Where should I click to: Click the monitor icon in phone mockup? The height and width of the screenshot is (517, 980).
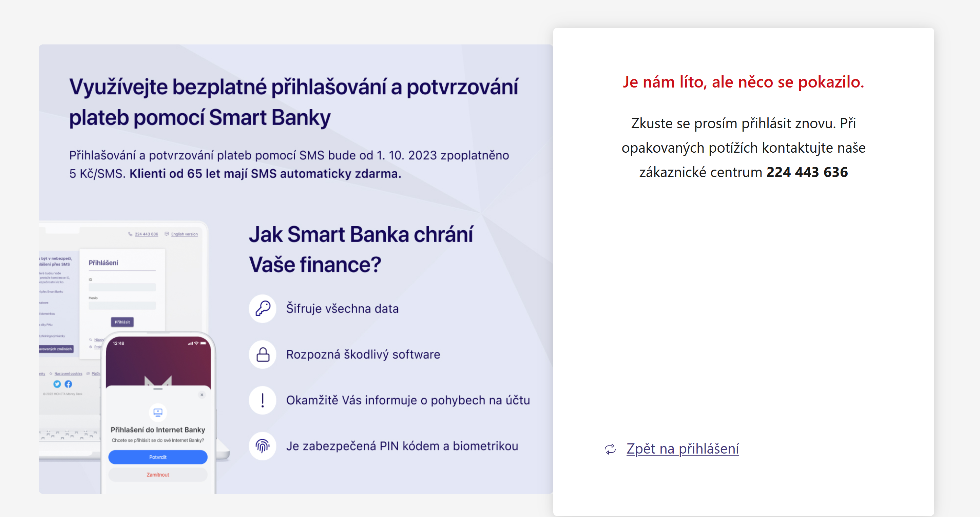point(158,413)
